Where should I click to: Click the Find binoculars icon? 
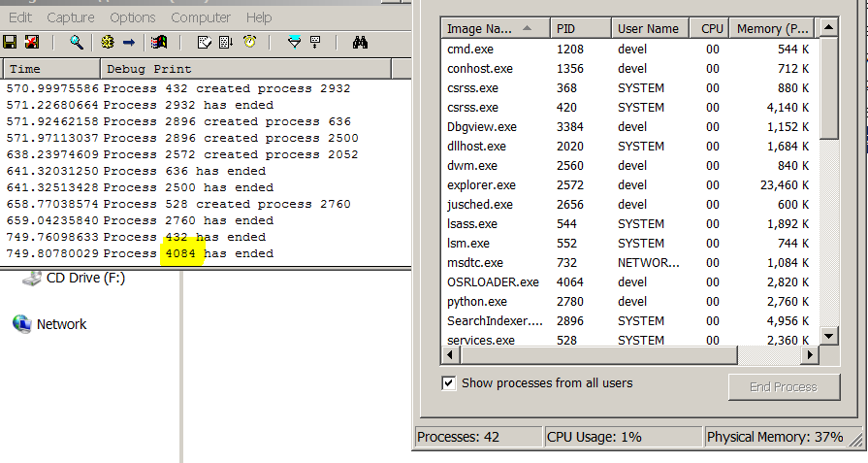click(360, 42)
